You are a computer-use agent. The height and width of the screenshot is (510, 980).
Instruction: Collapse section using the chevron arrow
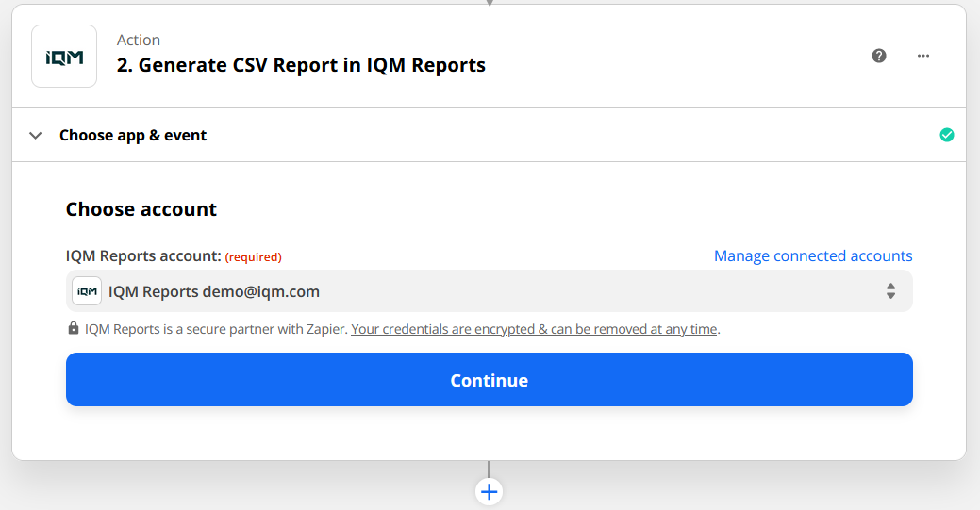(36, 135)
